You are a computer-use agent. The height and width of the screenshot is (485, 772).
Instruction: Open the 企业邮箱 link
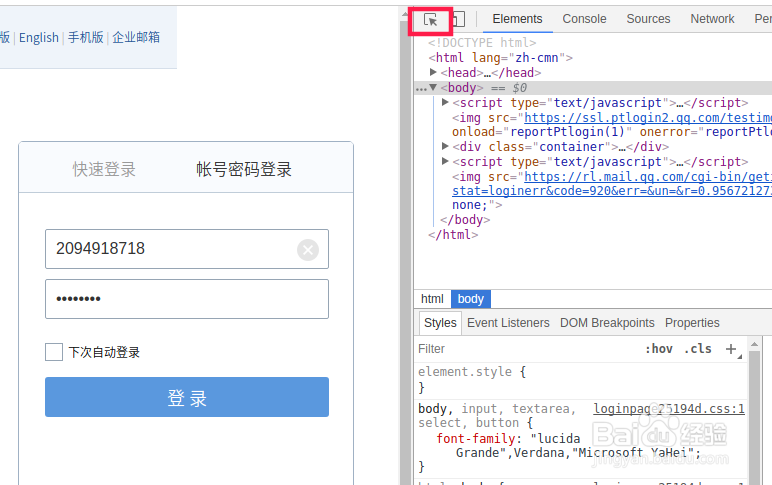coord(136,37)
